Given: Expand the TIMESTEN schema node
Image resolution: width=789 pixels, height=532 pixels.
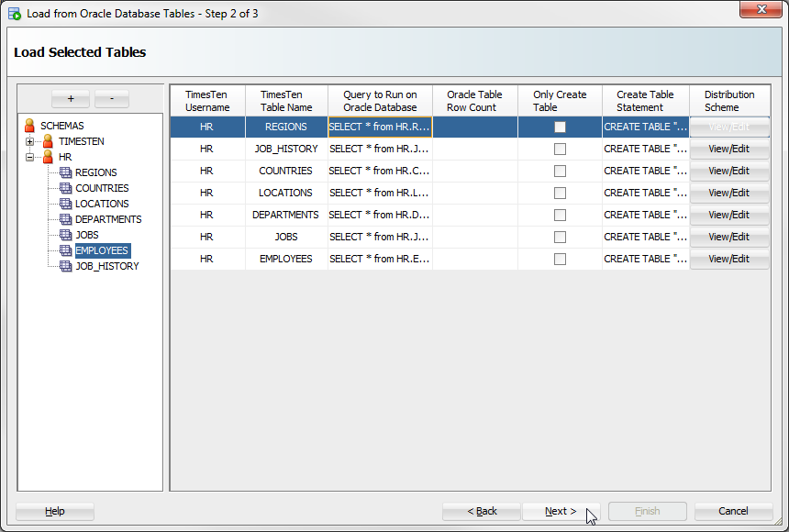Looking at the screenshot, I should click(x=29, y=141).
